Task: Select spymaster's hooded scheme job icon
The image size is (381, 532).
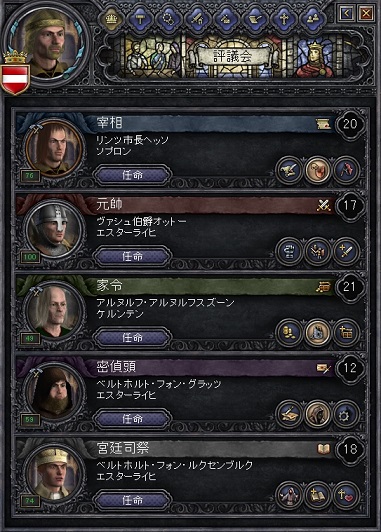Action: (x=317, y=414)
